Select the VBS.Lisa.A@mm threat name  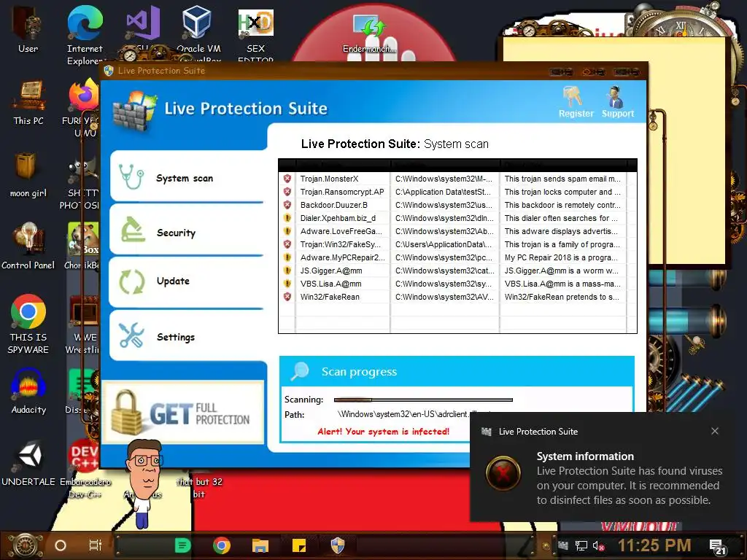[330, 284]
